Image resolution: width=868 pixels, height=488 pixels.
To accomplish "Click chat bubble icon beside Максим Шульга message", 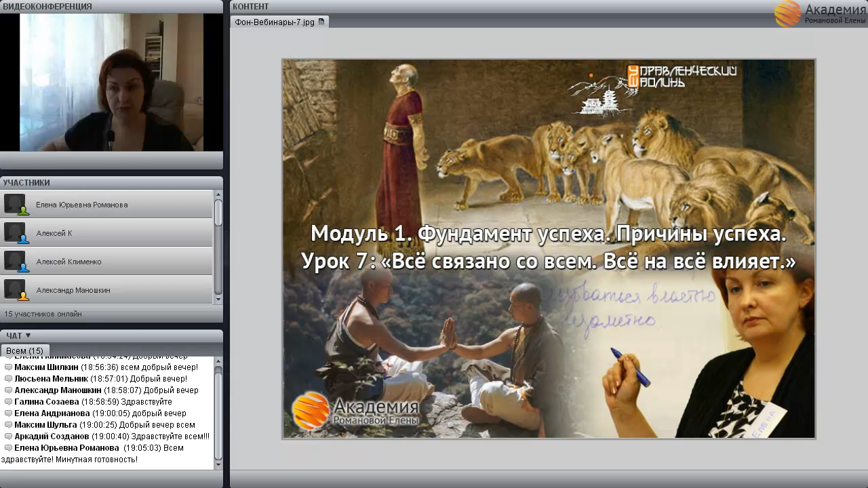I will pos(8,425).
